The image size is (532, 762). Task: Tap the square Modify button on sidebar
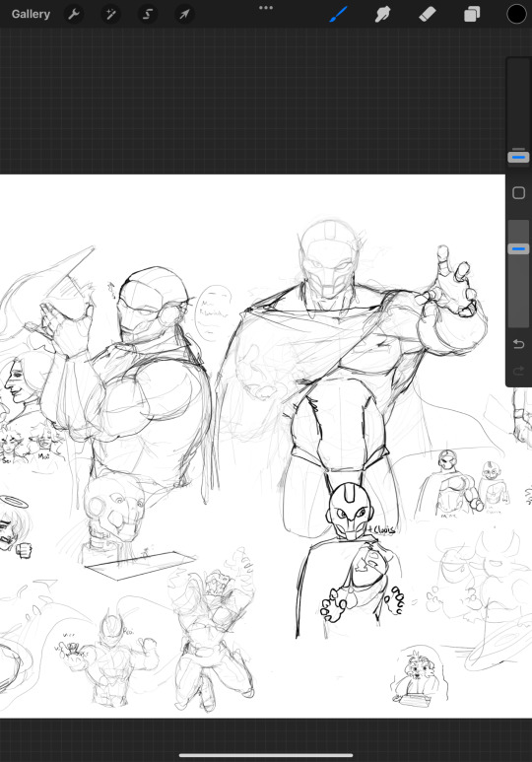(x=518, y=193)
